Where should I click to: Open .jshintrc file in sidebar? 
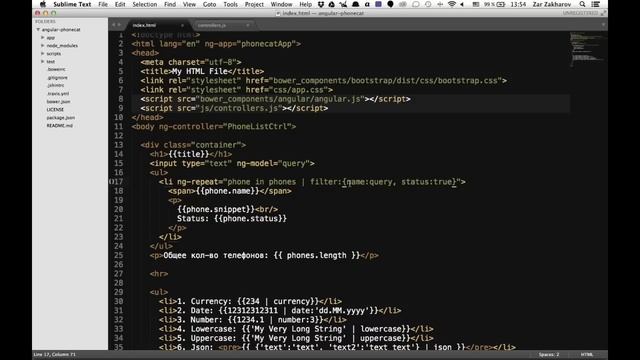click(x=56, y=85)
